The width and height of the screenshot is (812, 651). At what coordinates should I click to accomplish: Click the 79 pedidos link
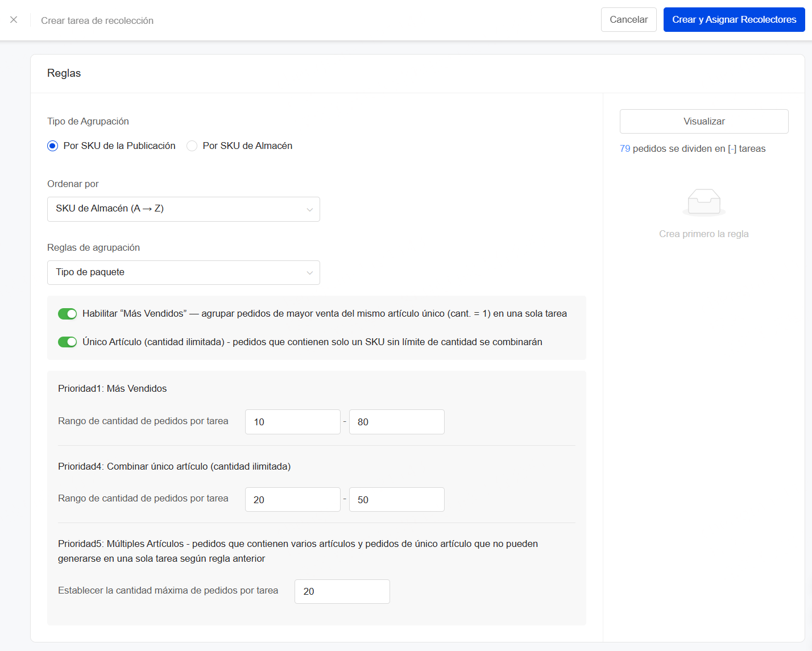pyautogui.click(x=624, y=149)
